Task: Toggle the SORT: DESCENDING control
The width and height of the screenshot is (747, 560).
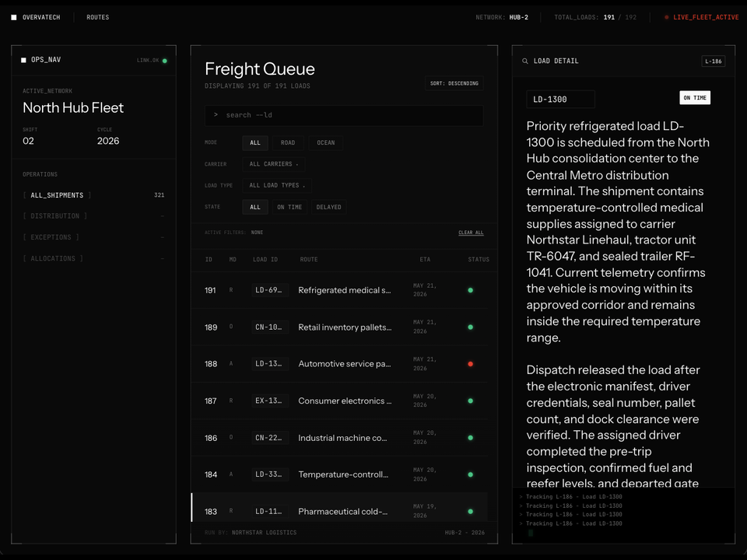Action: [454, 83]
